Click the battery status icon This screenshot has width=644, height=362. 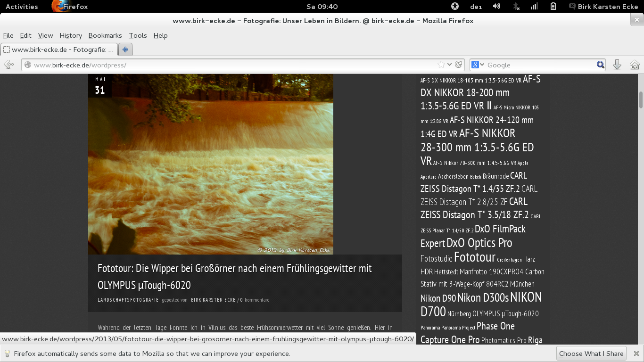click(553, 7)
